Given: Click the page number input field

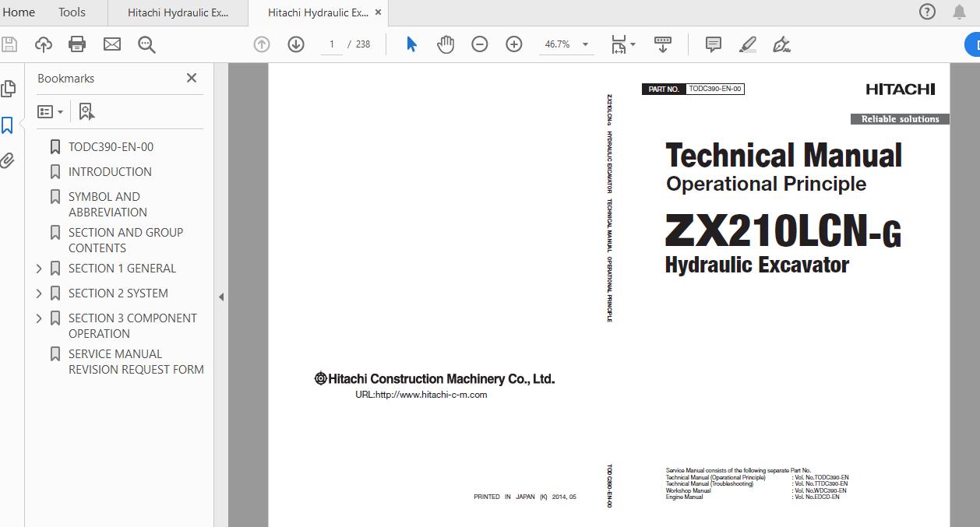Looking at the screenshot, I should click(x=332, y=44).
